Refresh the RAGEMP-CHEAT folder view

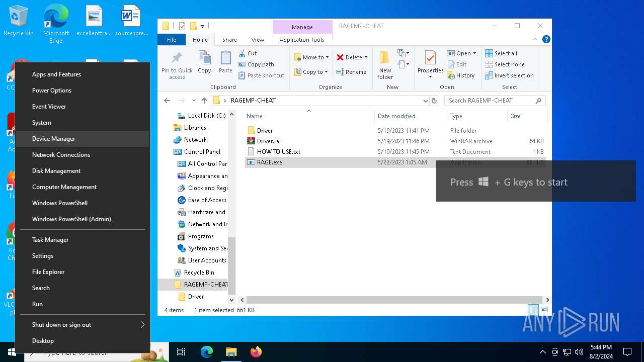[x=435, y=101]
